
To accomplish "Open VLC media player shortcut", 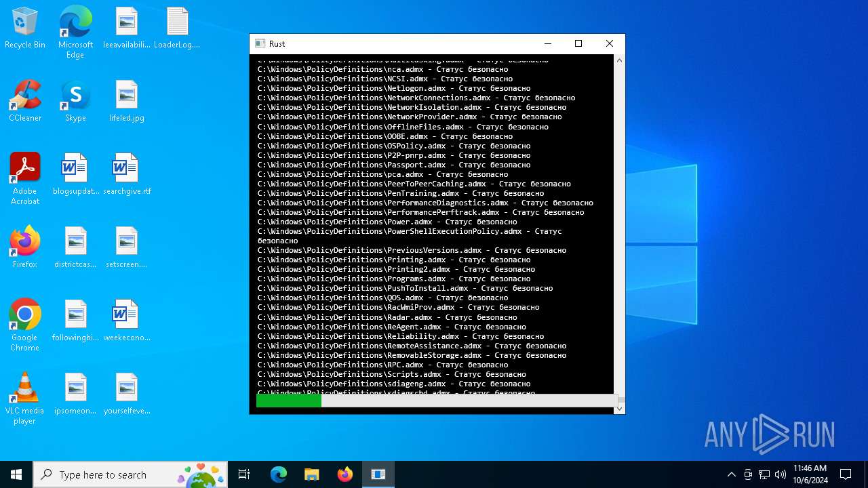I will tap(25, 399).
